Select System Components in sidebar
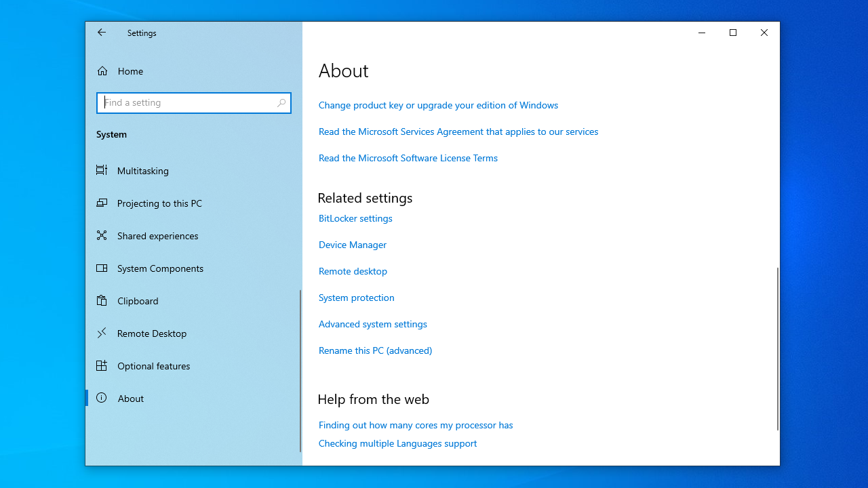The height and width of the screenshot is (488, 868). [x=193, y=268]
